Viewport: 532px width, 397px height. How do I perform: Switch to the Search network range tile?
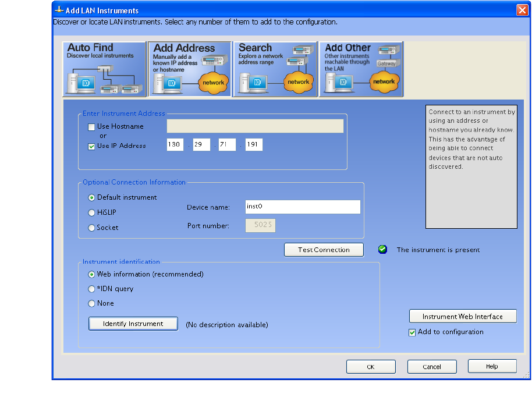coord(275,69)
